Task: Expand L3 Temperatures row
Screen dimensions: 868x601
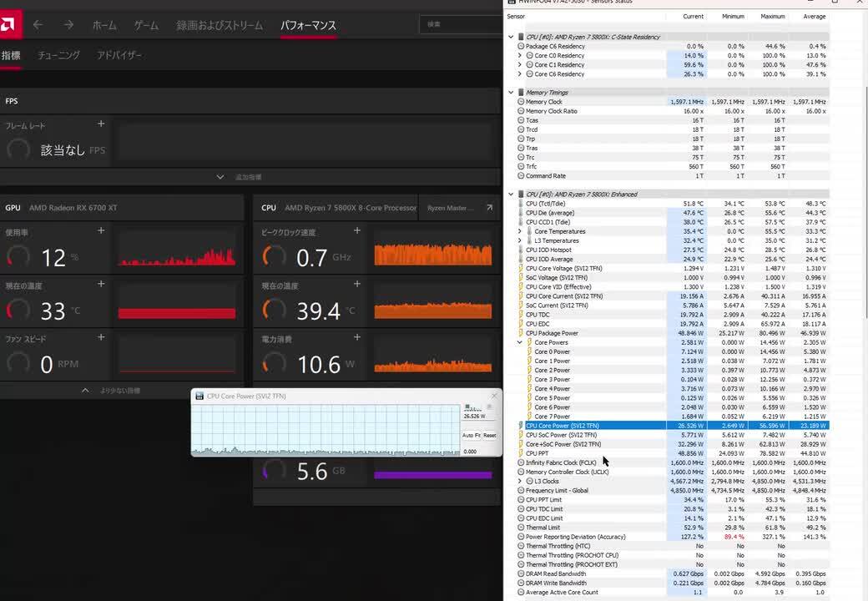Action: pos(520,240)
